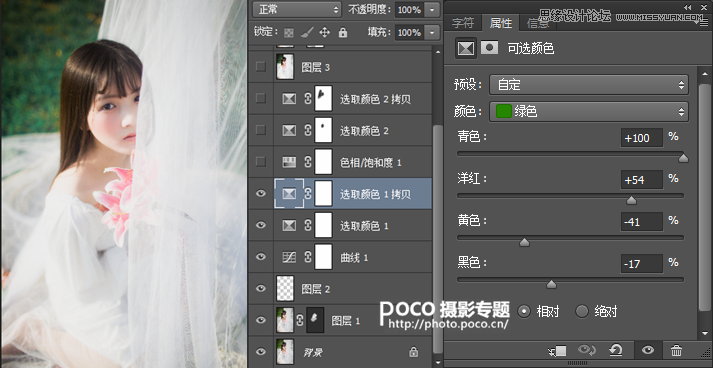The height and width of the screenshot is (368, 713).
Task: Select the 曲线 1 layer name
Action: click(x=354, y=258)
